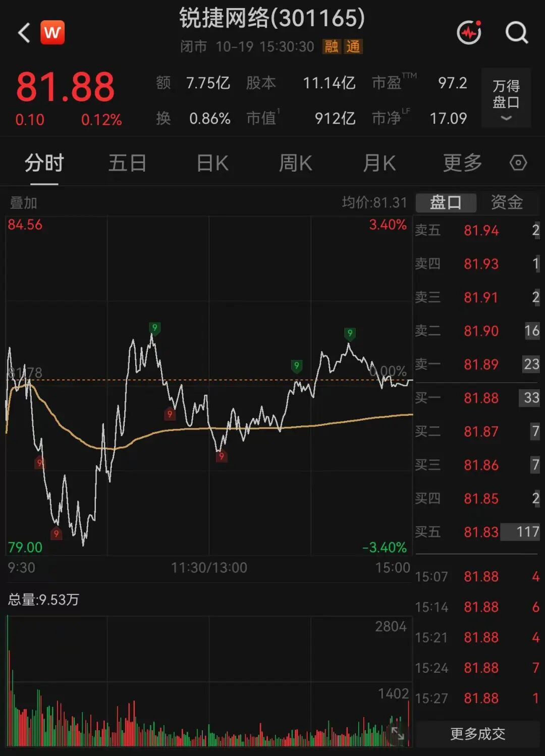Viewport: 545px width, 756px height.
Task: Switch to the 分时 tab
Action: 44,163
